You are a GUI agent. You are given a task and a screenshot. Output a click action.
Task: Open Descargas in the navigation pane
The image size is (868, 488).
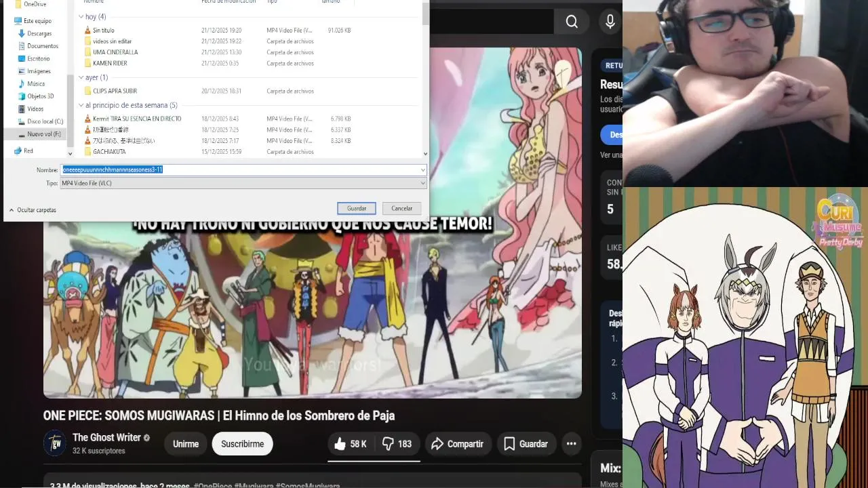coord(39,33)
